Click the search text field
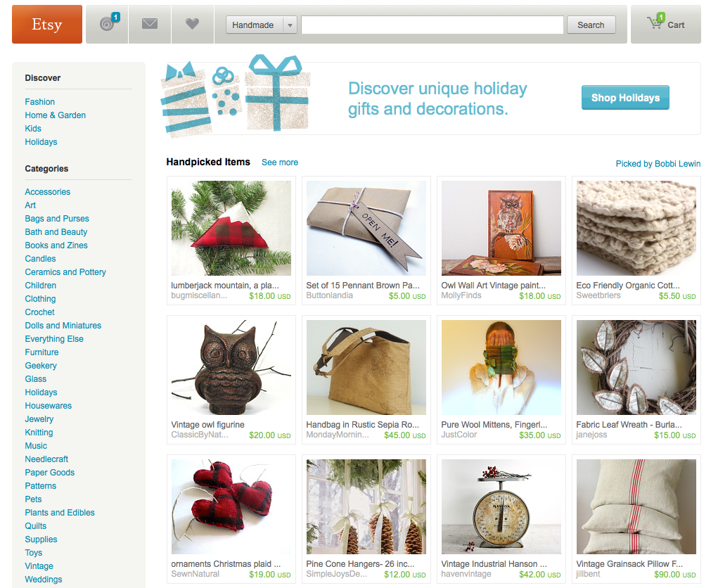Image resolution: width=711 pixels, height=588 pixels. (x=432, y=25)
